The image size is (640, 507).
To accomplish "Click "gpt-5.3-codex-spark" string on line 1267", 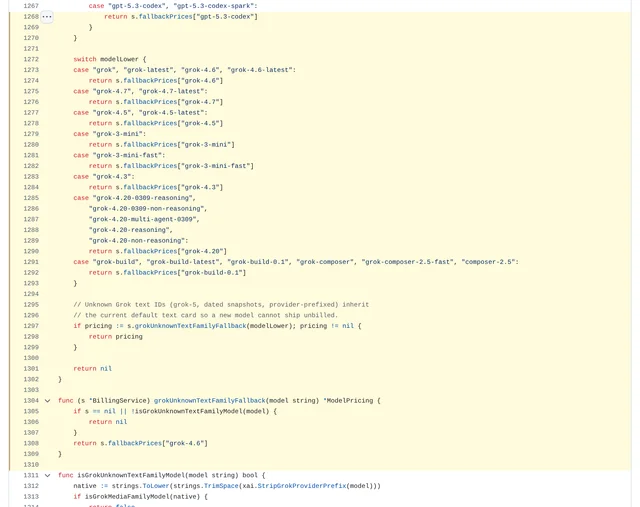I will pos(213,6).
